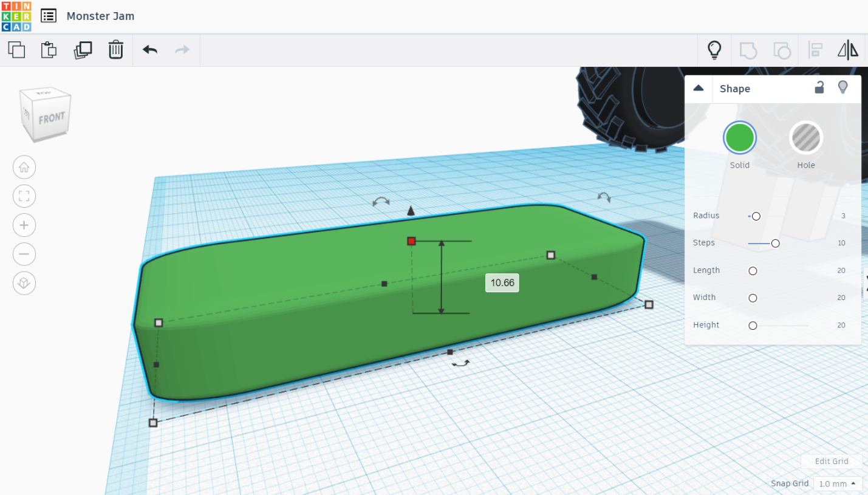Adjust the Width slider handle
This screenshot has height=495, width=868.
[753, 298]
